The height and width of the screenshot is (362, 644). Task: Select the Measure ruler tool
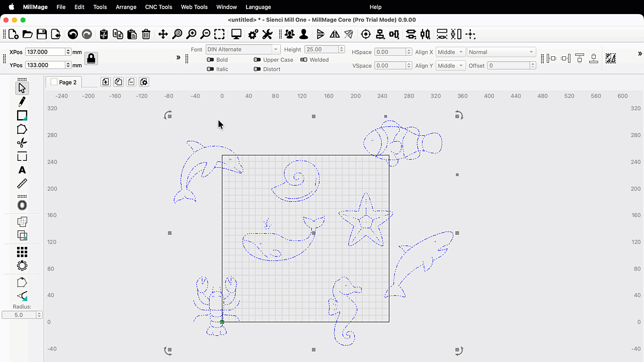coord(22,184)
